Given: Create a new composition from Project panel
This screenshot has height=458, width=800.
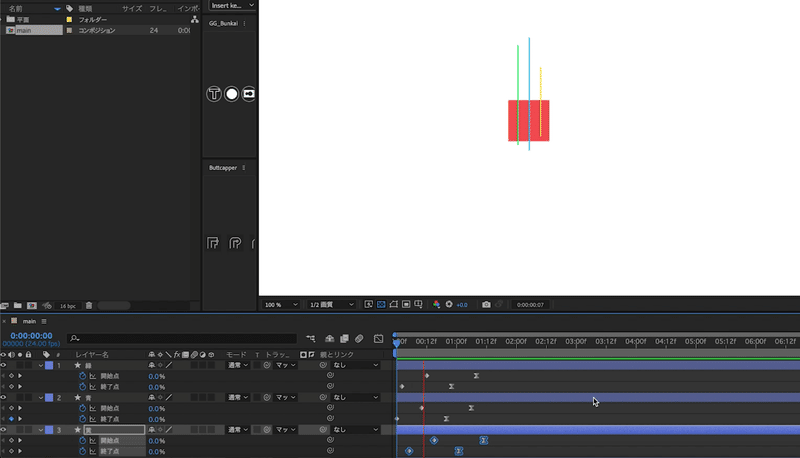Looking at the screenshot, I should [32, 306].
